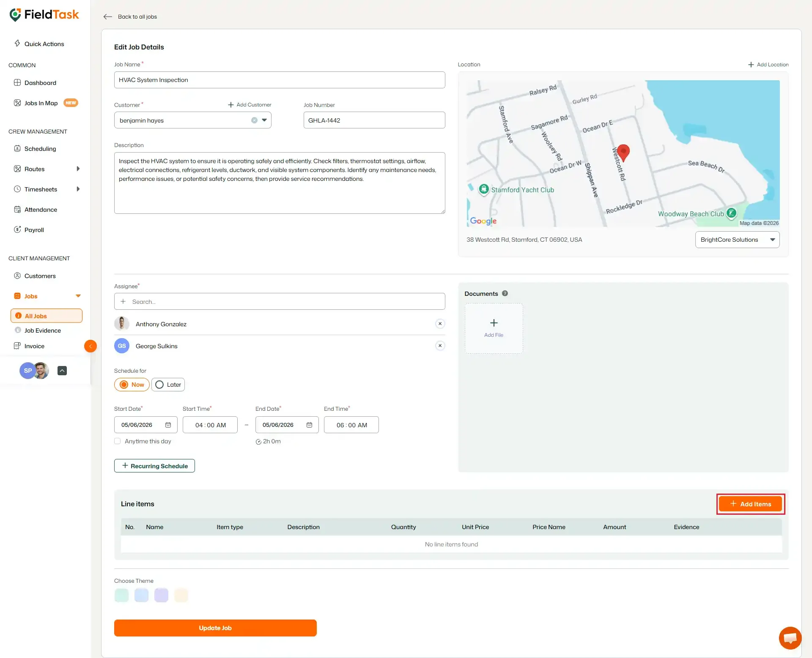Click the Jobs In Map icon
Image resolution: width=812 pixels, height=658 pixels.
click(x=17, y=103)
